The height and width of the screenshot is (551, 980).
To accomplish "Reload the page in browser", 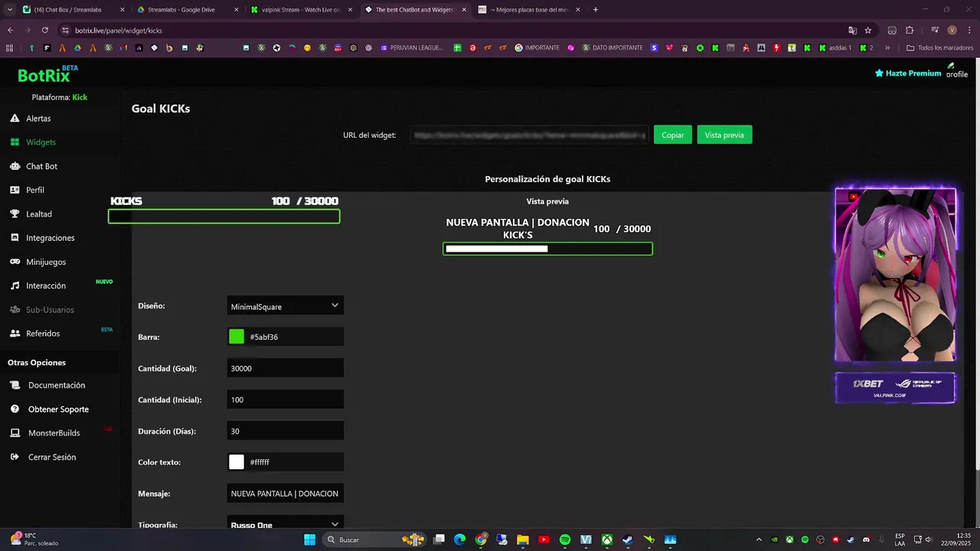I will 44,31.
